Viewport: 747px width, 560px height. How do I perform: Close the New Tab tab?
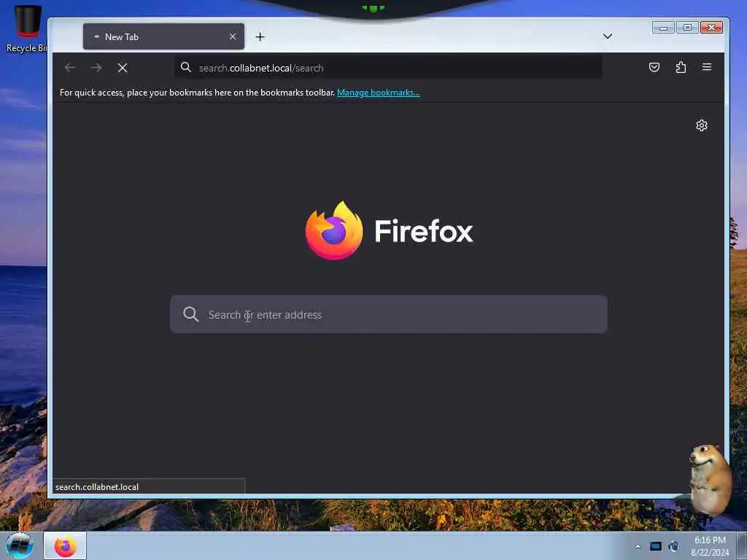[233, 36]
